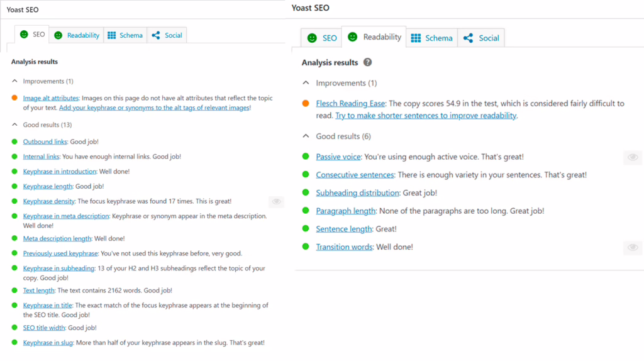
Task: Collapse the Good results (6) section
Action: point(306,136)
